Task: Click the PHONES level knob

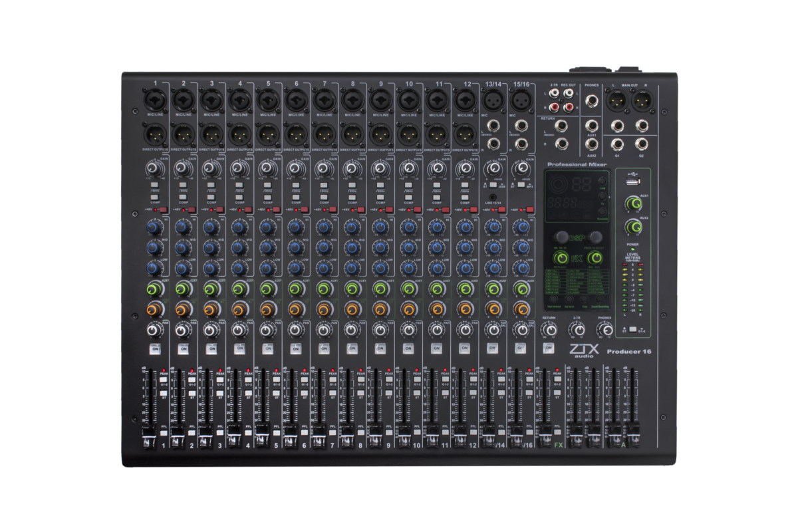Action: [604, 329]
